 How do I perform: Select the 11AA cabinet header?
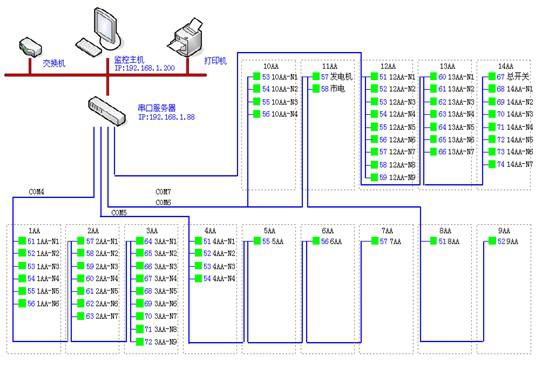point(329,66)
